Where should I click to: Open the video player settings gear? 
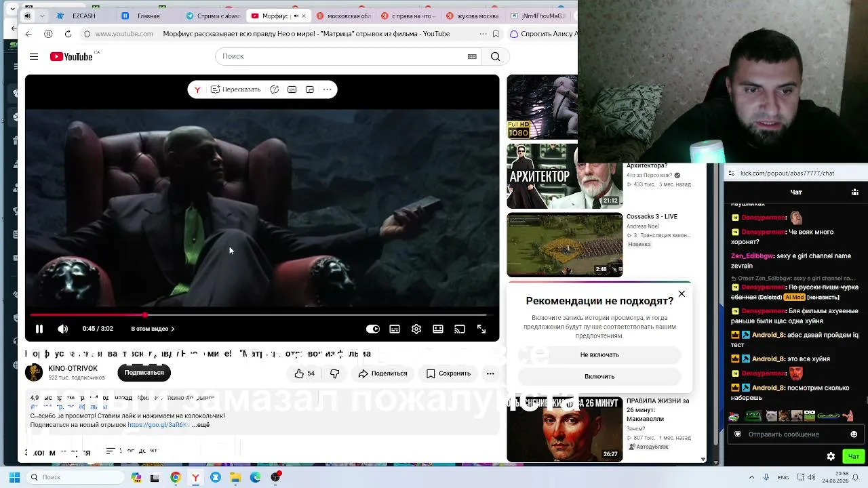click(x=416, y=329)
